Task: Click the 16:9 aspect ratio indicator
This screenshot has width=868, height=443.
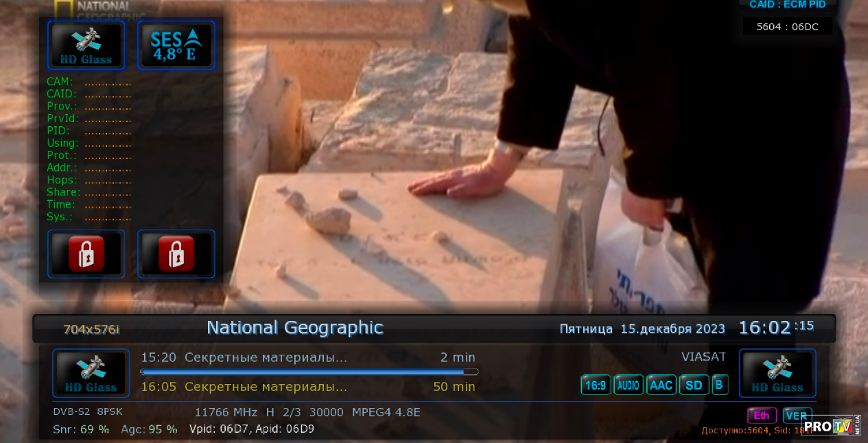Action: click(596, 385)
